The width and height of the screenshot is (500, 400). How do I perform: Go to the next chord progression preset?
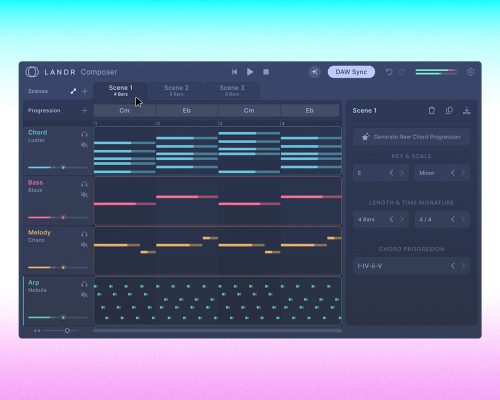[463, 266]
